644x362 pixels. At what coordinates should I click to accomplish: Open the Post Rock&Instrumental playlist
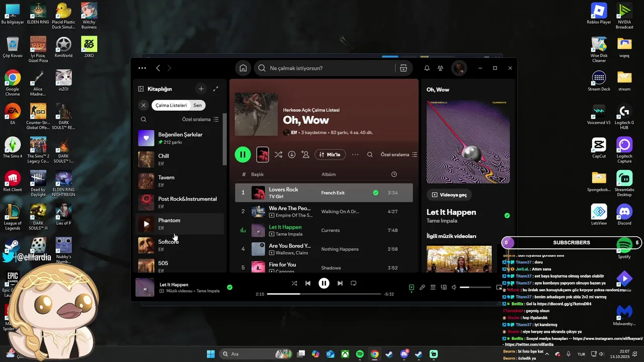(x=180, y=203)
